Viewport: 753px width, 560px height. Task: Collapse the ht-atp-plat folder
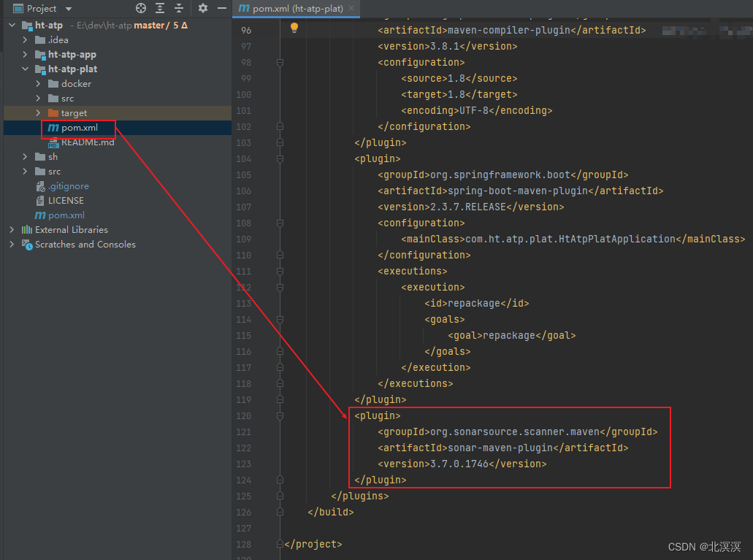(24, 69)
